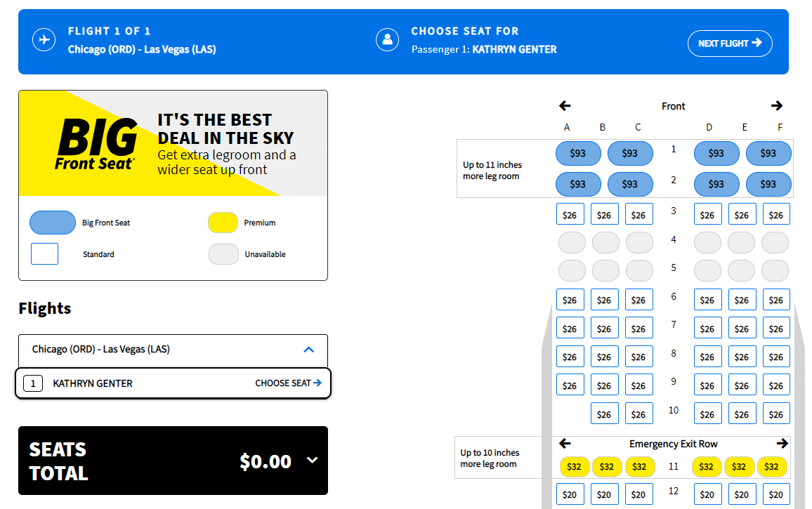Click the arrow icon next to CHOOSE SEAT
The height and width of the screenshot is (509, 812).
[317, 383]
